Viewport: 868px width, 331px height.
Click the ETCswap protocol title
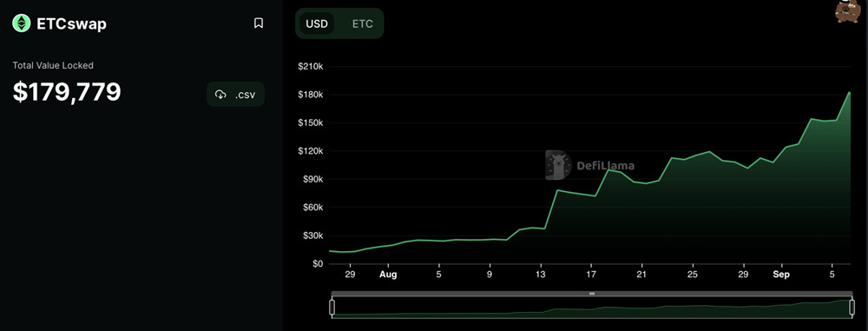tap(71, 23)
